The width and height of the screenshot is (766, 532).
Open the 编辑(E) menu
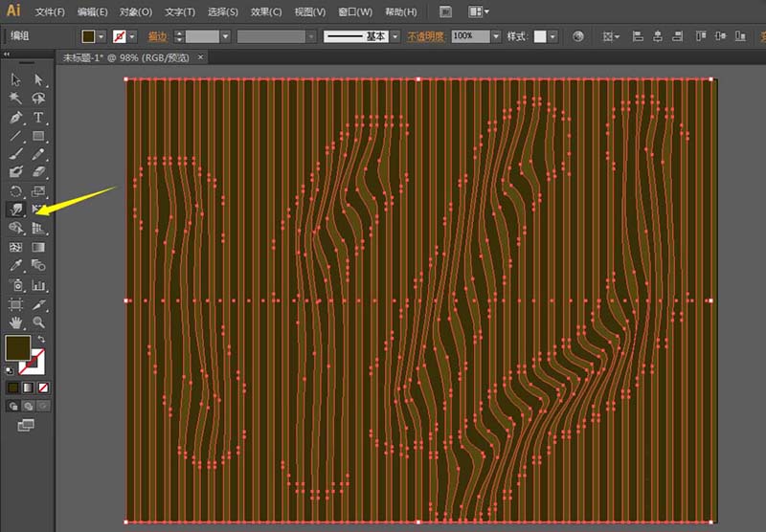point(92,11)
